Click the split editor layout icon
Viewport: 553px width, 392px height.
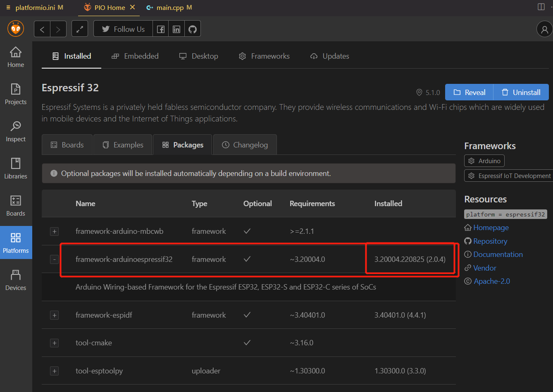541,7
